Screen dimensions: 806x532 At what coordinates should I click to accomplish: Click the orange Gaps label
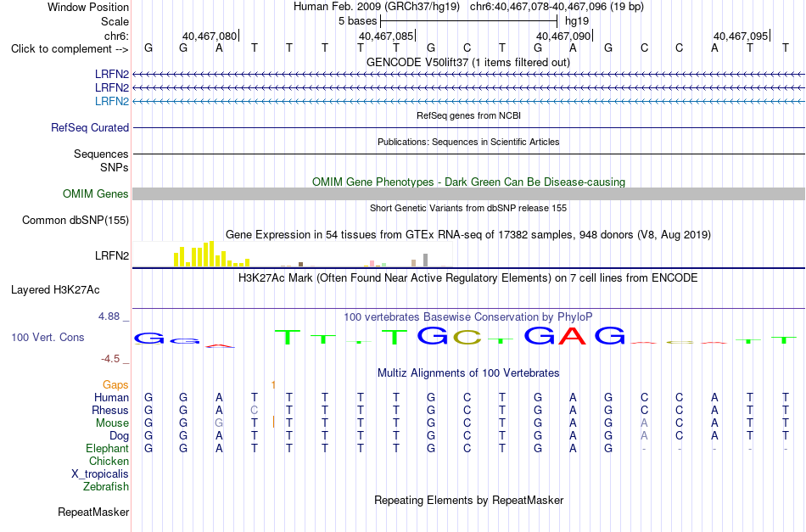pyautogui.click(x=115, y=384)
